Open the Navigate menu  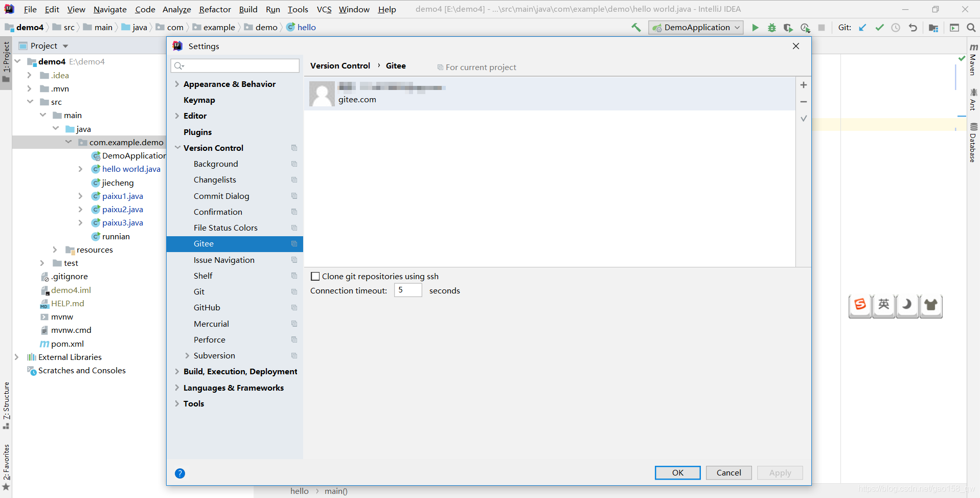click(110, 9)
